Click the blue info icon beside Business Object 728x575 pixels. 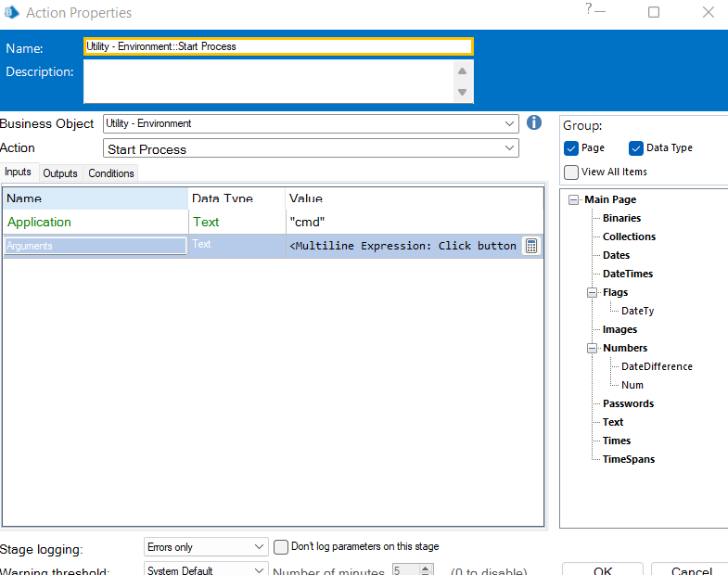(534, 122)
